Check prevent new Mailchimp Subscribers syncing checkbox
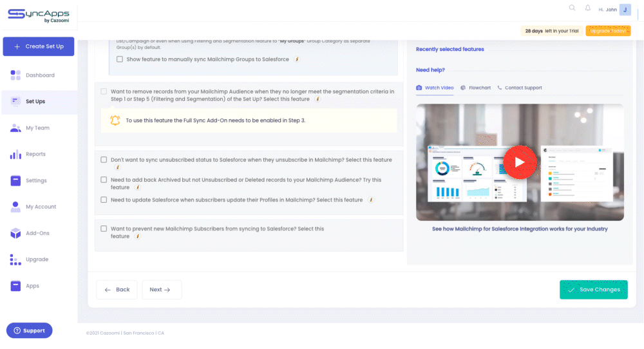 [x=104, y=229]
